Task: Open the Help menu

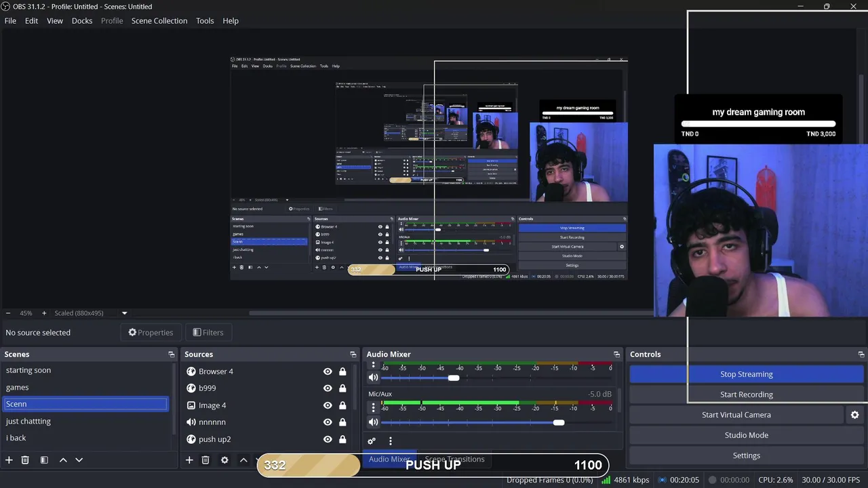Action: click(x=231, y=21)
